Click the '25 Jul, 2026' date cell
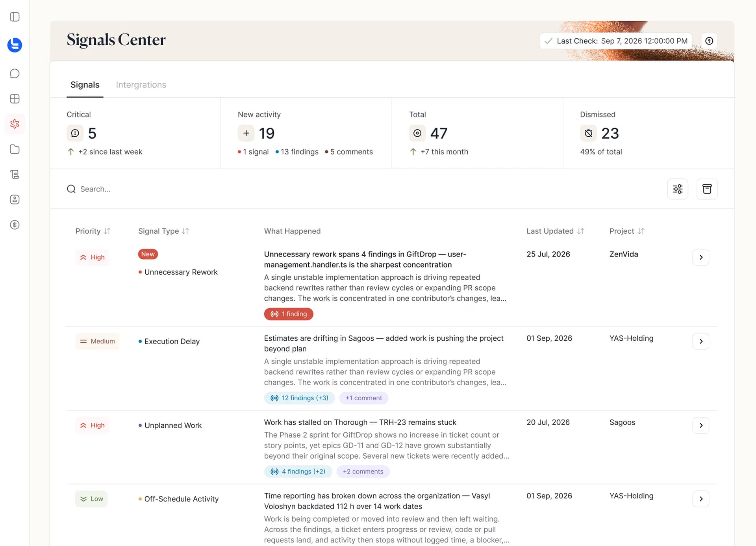 tap(548, 254)
